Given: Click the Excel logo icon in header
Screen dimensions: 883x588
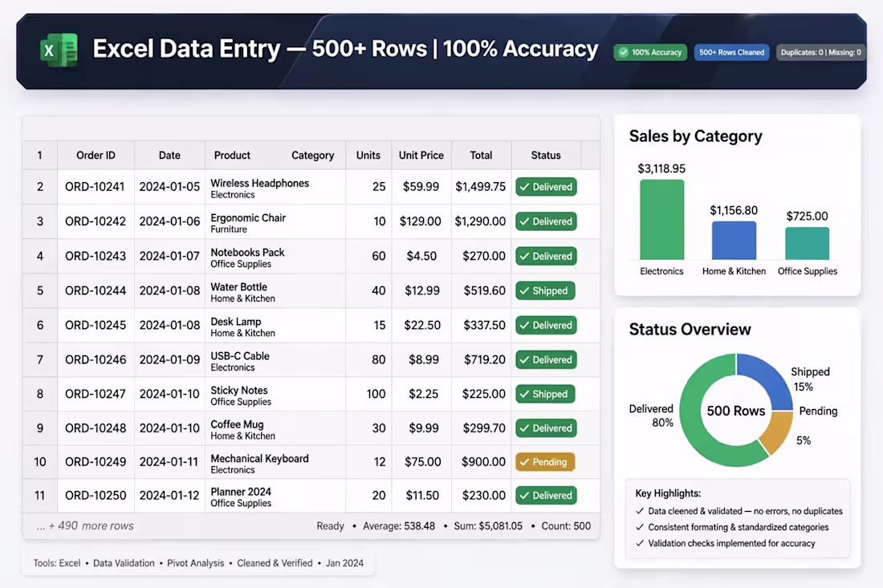Looking at the screenshot, I should point(59,51).
